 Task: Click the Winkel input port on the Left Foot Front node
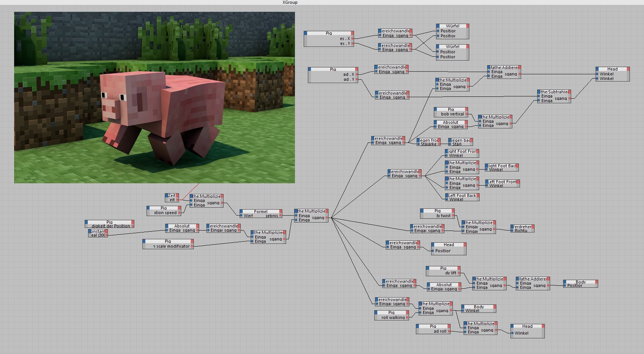pos(487,186)
